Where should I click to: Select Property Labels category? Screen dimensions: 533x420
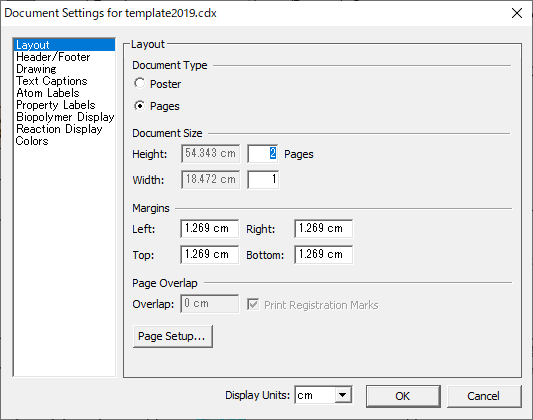click(x=56, y=105)
